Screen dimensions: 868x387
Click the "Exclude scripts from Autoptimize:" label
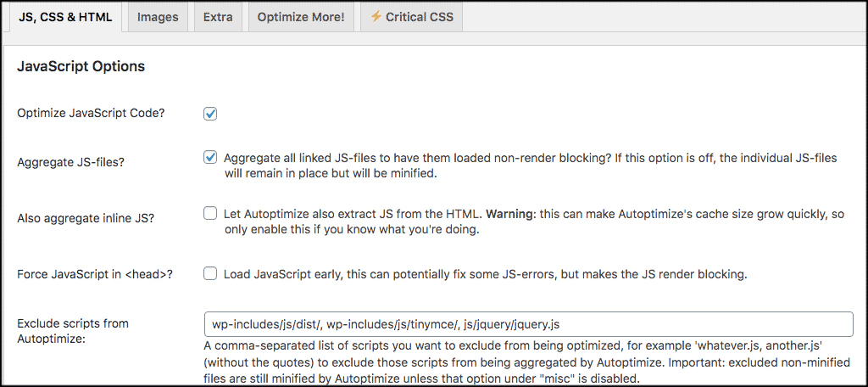[72, 331]
